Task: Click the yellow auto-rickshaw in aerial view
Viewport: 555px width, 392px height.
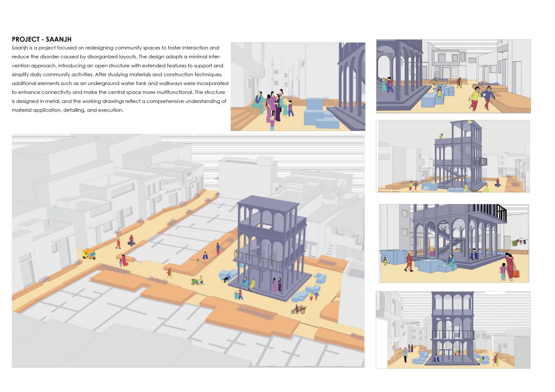Action: (x=89, y=254)
